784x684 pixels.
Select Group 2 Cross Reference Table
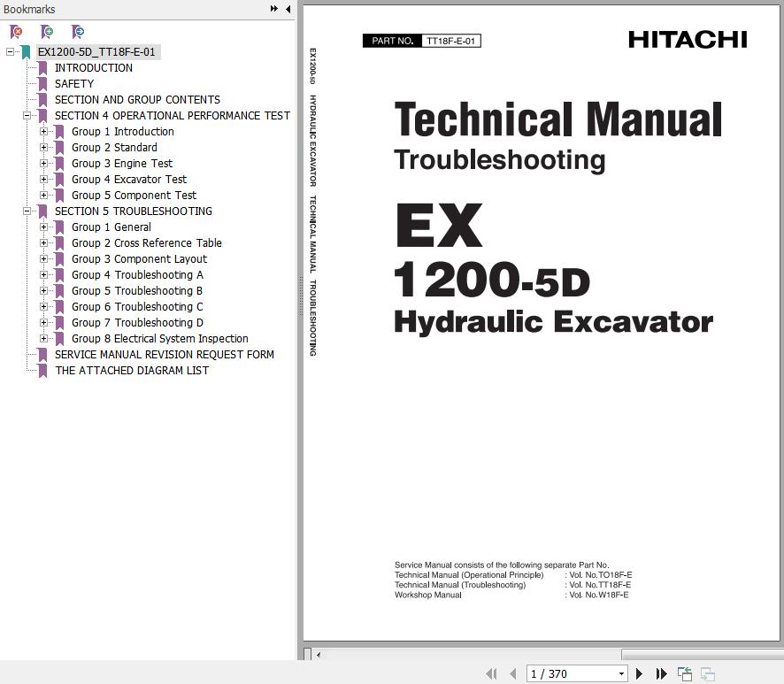click(x=146, y=243)
